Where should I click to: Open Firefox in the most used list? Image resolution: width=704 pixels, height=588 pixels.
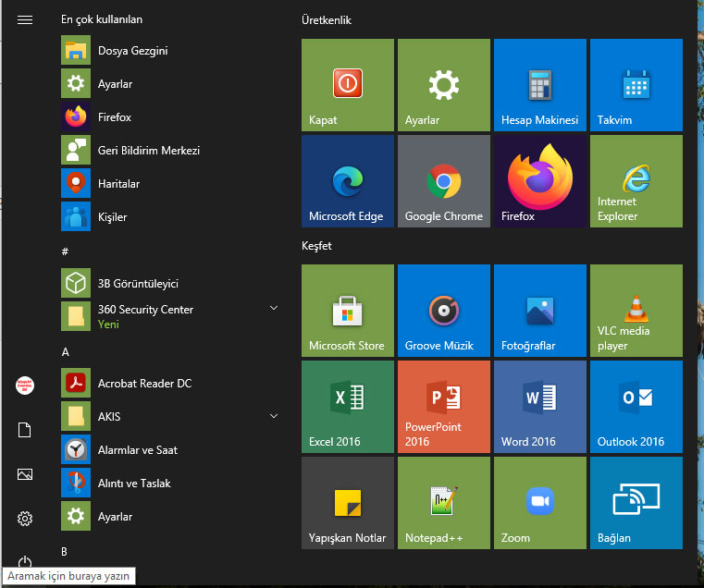(x=170, y=116)
